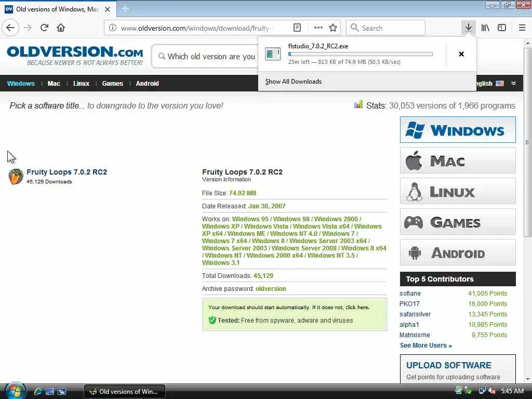Open the browser home page
This screenshot has height=399, width=532.
point(61,28)
